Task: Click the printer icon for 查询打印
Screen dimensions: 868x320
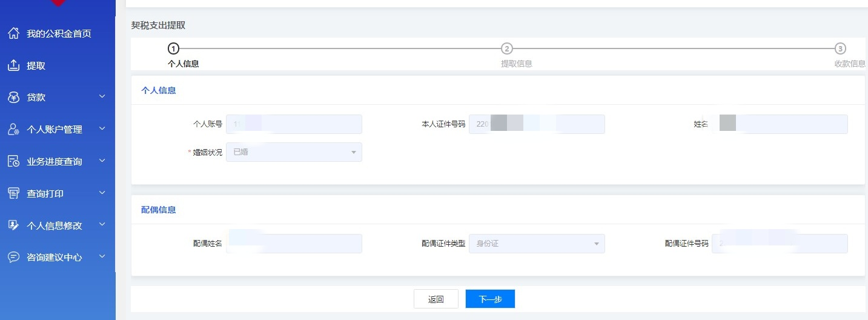Action: (x=13, y=193)
